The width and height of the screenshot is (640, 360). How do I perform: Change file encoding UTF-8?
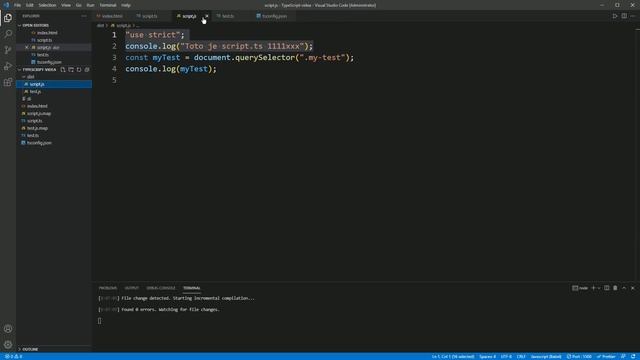click(x=506, y=356)
